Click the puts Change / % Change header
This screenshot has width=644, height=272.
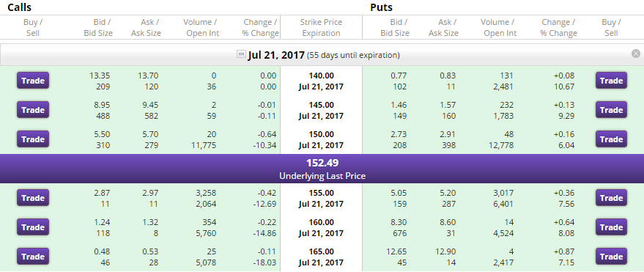coord(558,28)
